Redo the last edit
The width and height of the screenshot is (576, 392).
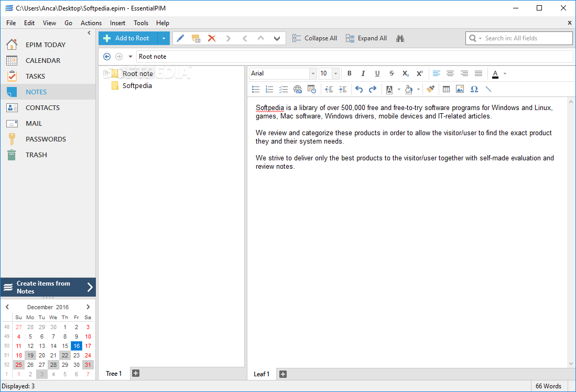(373, 89)
